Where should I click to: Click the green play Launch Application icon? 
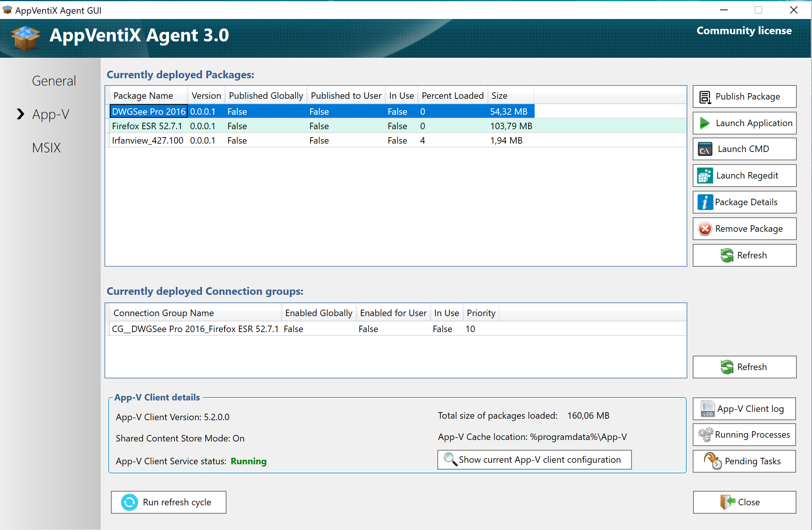(704, 123)
